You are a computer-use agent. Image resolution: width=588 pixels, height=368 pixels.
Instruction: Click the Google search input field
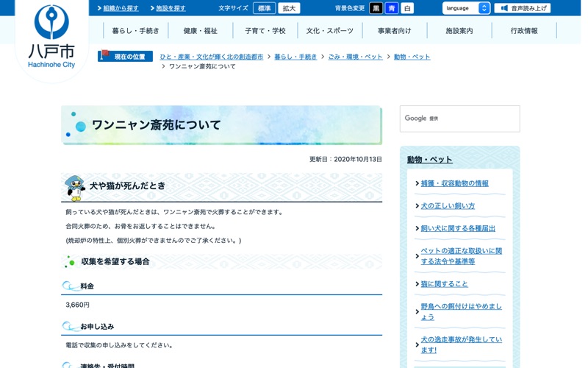460,118
